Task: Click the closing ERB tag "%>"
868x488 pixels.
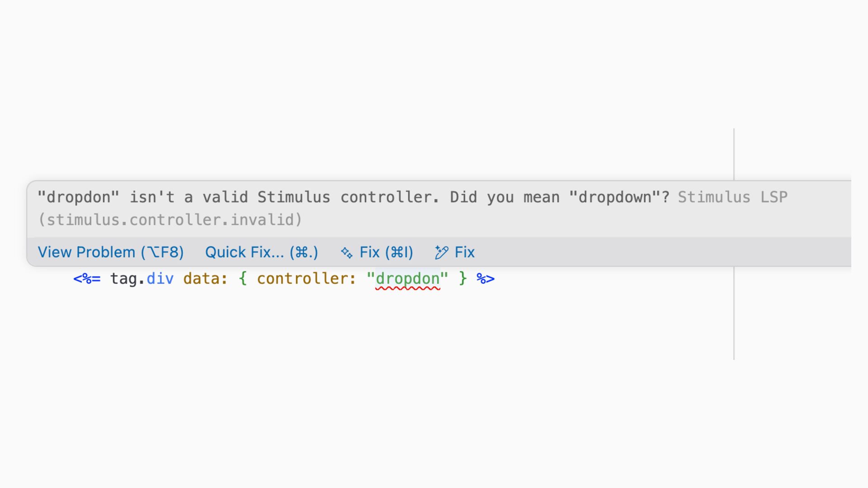Action: [486, 279]
